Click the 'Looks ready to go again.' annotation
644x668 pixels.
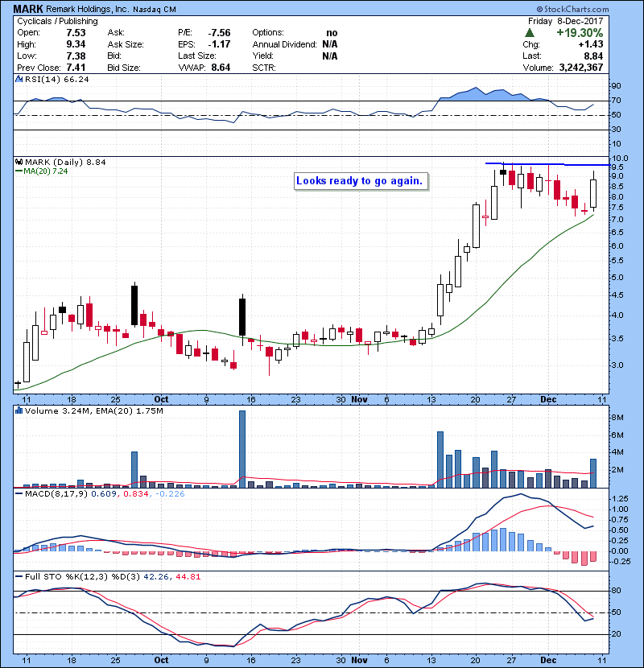point(359,180)
